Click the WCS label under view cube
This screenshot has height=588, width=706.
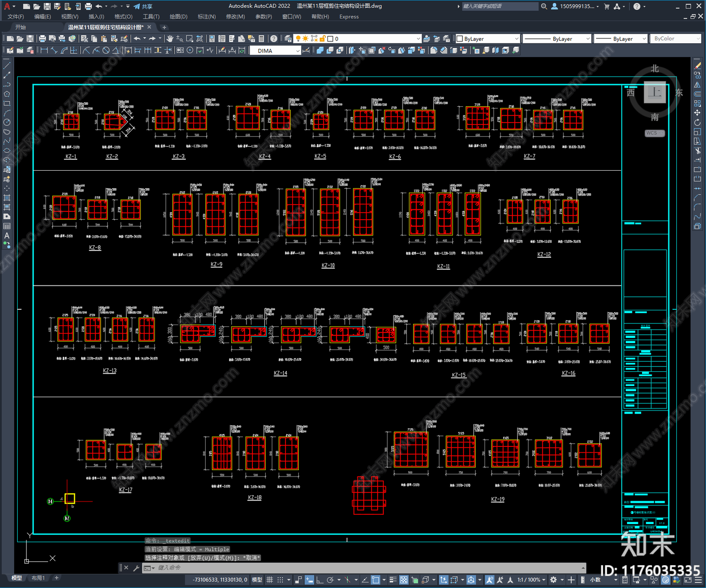click(x=654, y=133)
